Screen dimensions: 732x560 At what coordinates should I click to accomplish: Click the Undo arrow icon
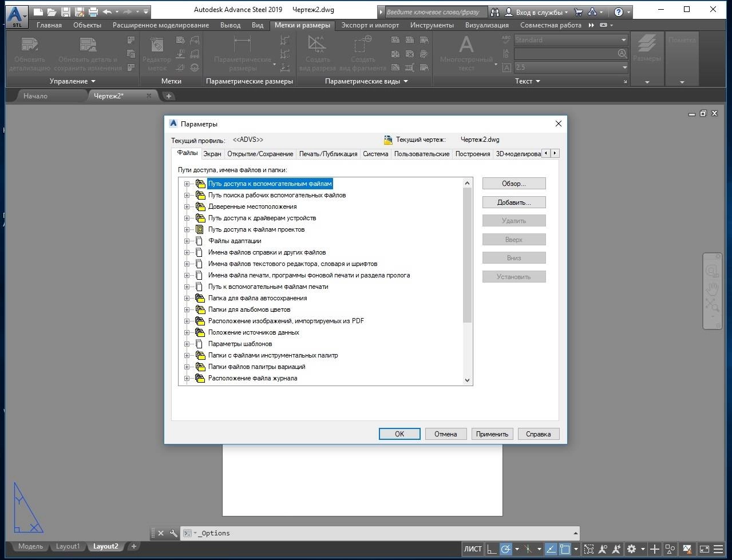107,11
